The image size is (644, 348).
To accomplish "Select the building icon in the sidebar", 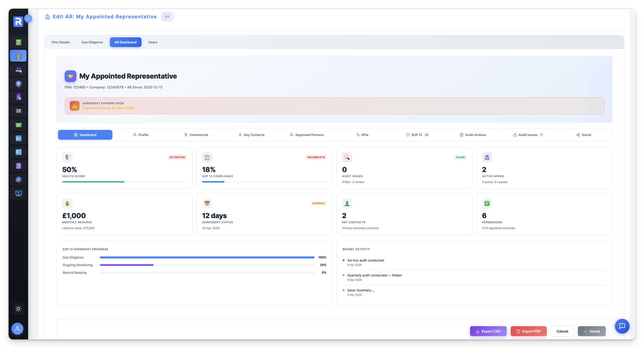I will tap(18, 55).
